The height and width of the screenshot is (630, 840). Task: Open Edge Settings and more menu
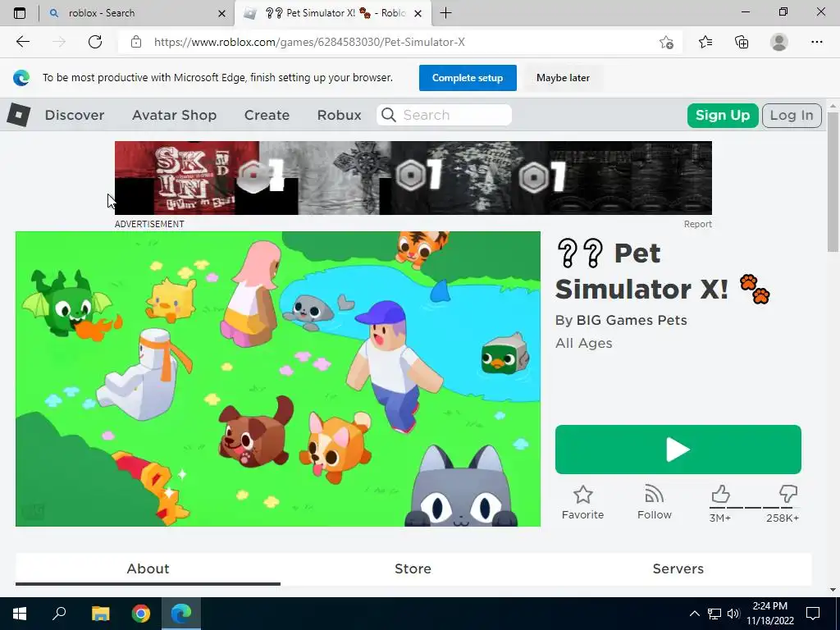pyautogui.click(x=816, y=42)
